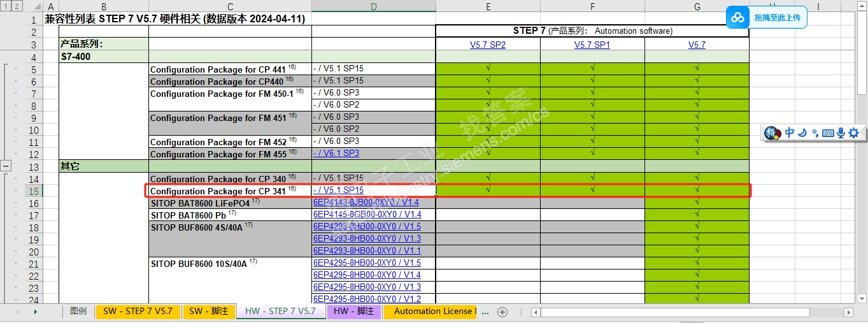Open link 6EP4293-8HB00-0XY0 / V1.1

point(367,251)
